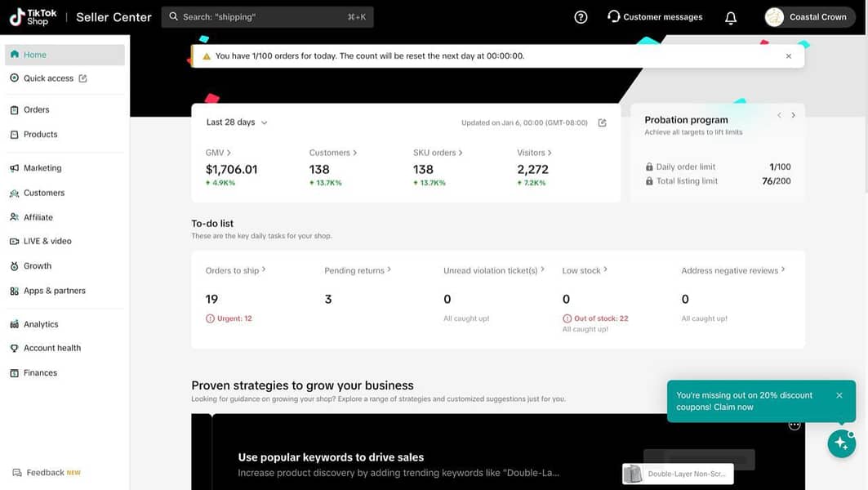868x490 pixels.
Task: Open Analytics in the sidebar
Action: tap(41, 324)
